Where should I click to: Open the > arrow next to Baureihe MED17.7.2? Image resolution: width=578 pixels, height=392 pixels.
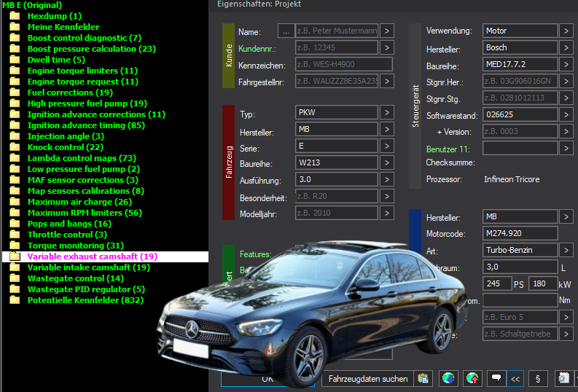[566, 64]
